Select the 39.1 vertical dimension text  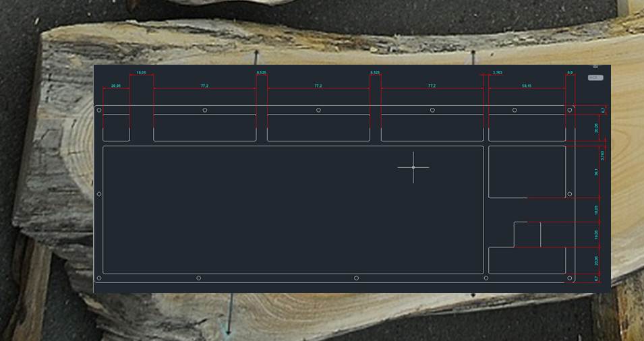(x=596, y=173)
